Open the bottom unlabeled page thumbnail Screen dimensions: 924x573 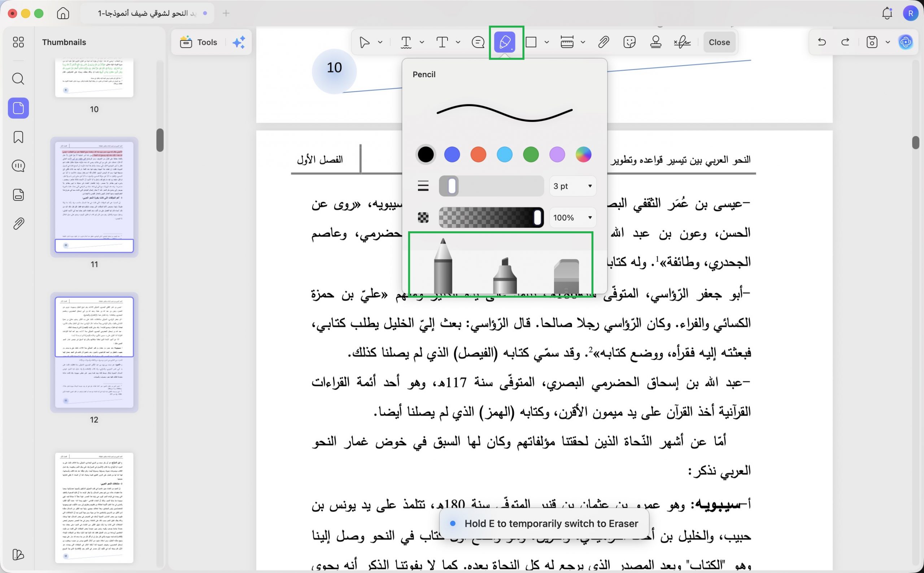tap(94, 508)
